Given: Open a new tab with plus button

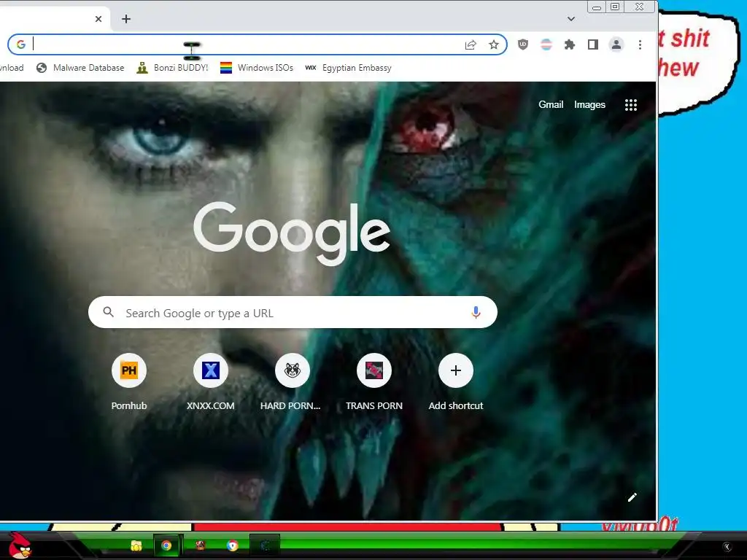Looking at the screenshot, I should click(x=125, y=19).
